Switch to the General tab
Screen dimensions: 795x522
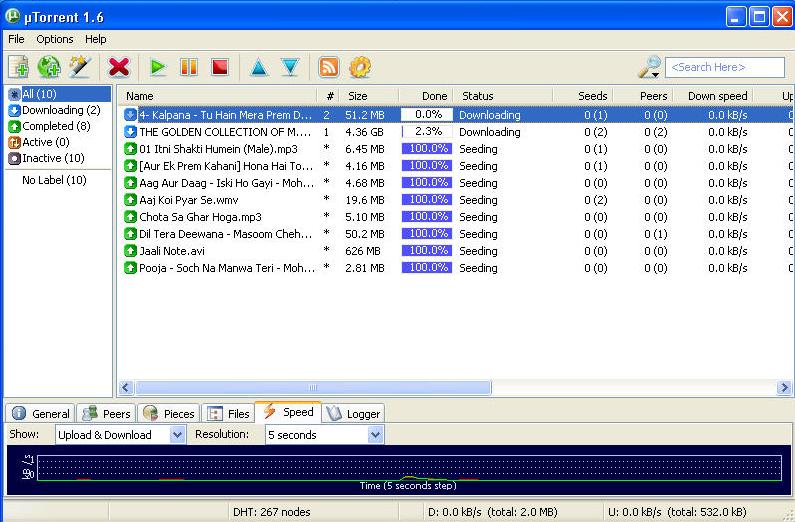coord(41,414)
